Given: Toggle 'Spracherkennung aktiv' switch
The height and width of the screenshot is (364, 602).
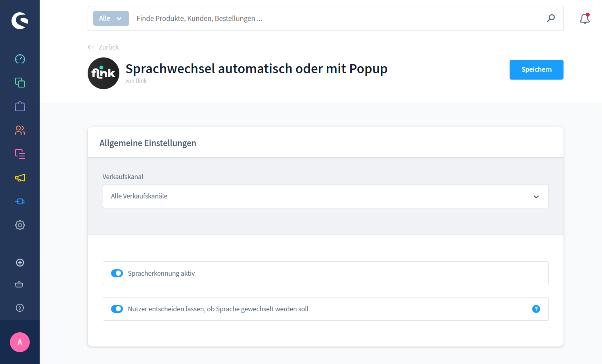Looking at the screenshot, I should pos(117,273).
